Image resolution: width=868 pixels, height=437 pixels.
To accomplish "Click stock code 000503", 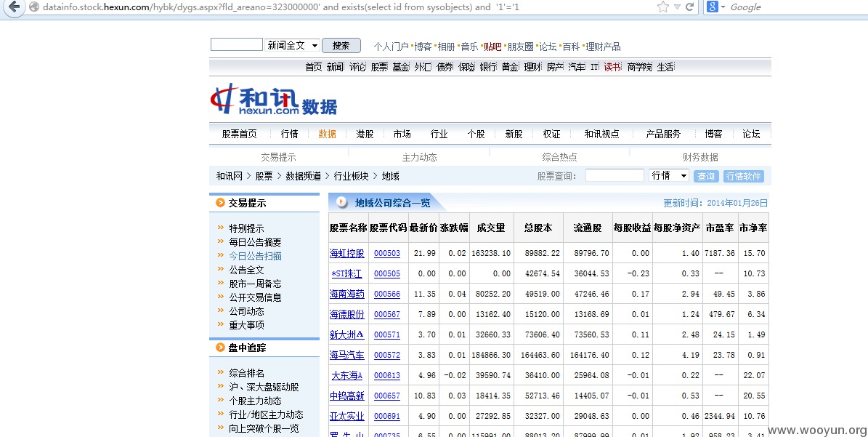I will [387, 253].
